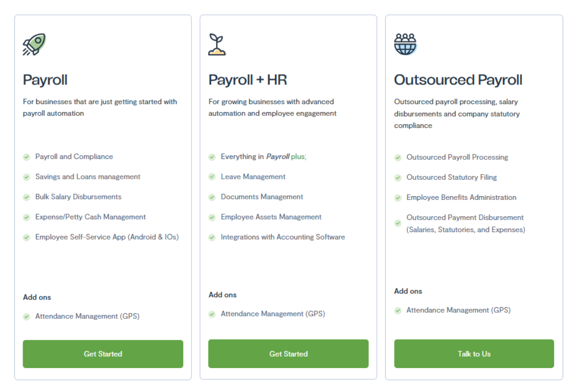575x392 pixels.
Task: Click checkmark icon beside Leave Management
Action: click(212, 177)
